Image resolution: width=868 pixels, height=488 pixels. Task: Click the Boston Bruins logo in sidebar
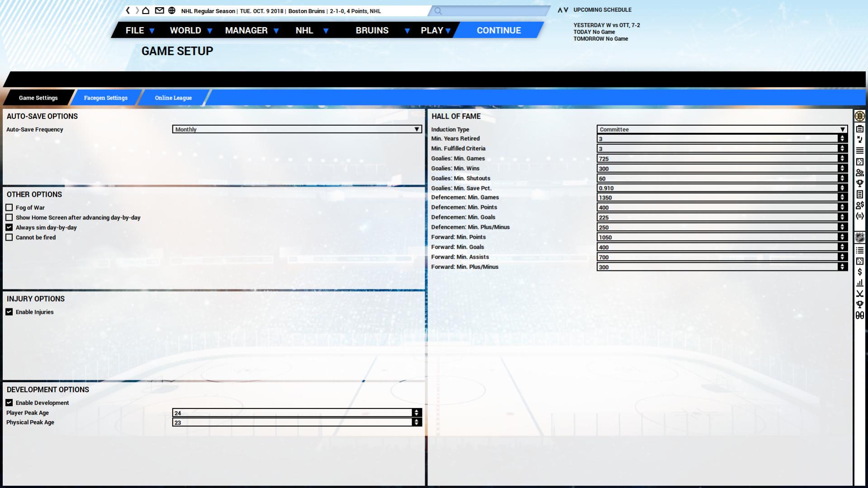(x=859, y=116)
